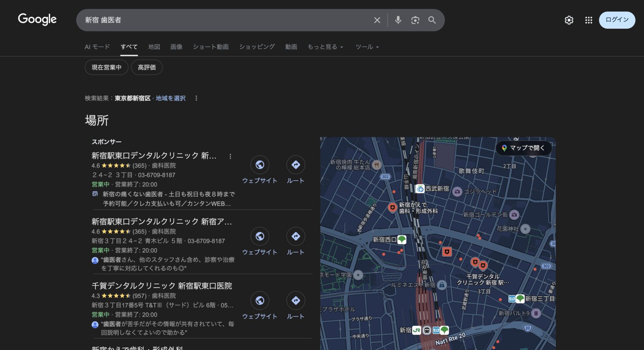
Task: Switch to the 地図 tab
Action: [154, 47]
